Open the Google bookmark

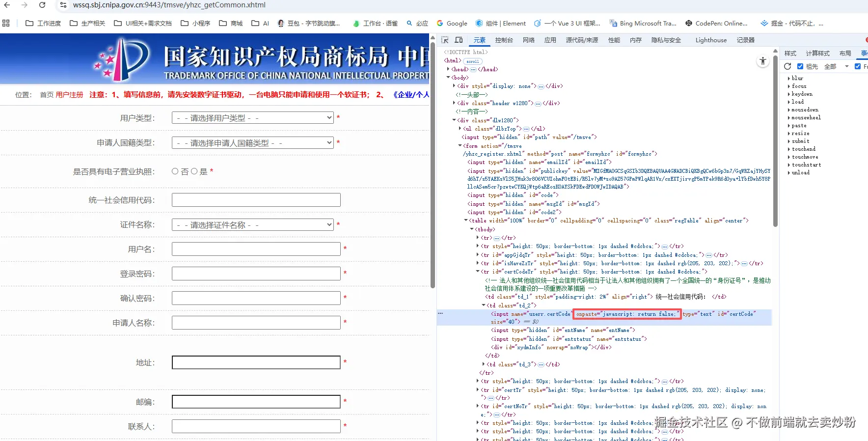pos(452,23)
